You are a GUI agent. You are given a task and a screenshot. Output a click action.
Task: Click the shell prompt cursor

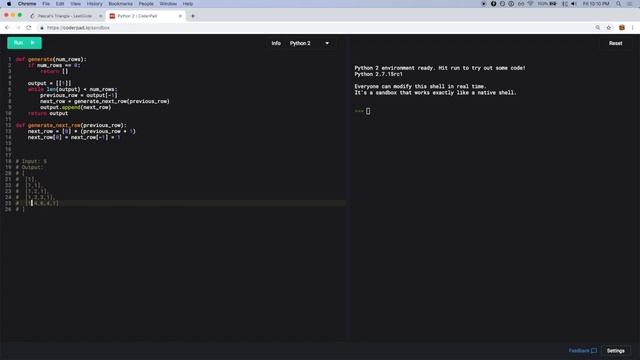point(368,111)
